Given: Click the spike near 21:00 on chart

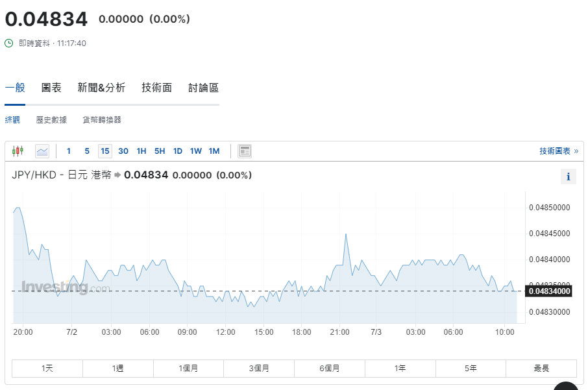Looking at the screenshot, I should (x=346, y=234).
